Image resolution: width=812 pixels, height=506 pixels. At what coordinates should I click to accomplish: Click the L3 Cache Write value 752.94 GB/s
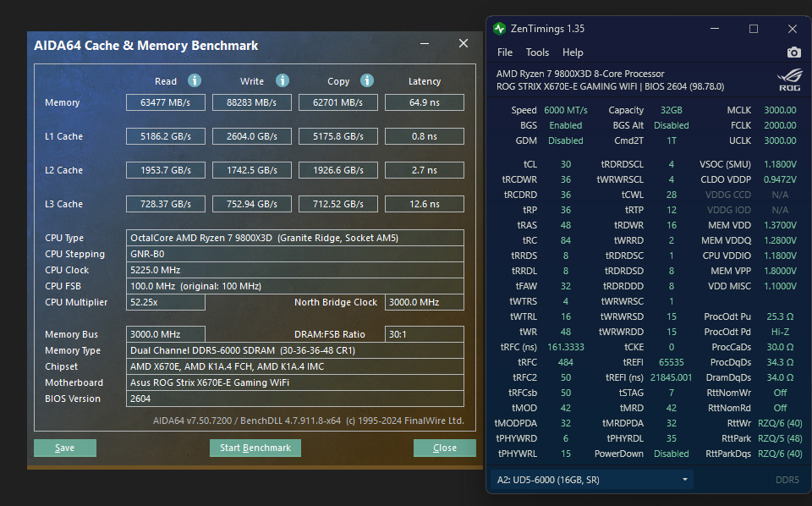252,204
